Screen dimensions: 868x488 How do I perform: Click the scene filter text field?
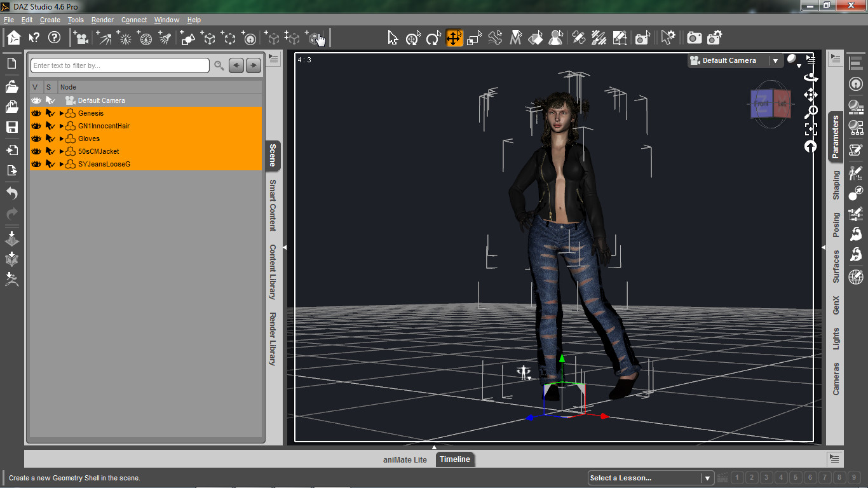(120, 65)
